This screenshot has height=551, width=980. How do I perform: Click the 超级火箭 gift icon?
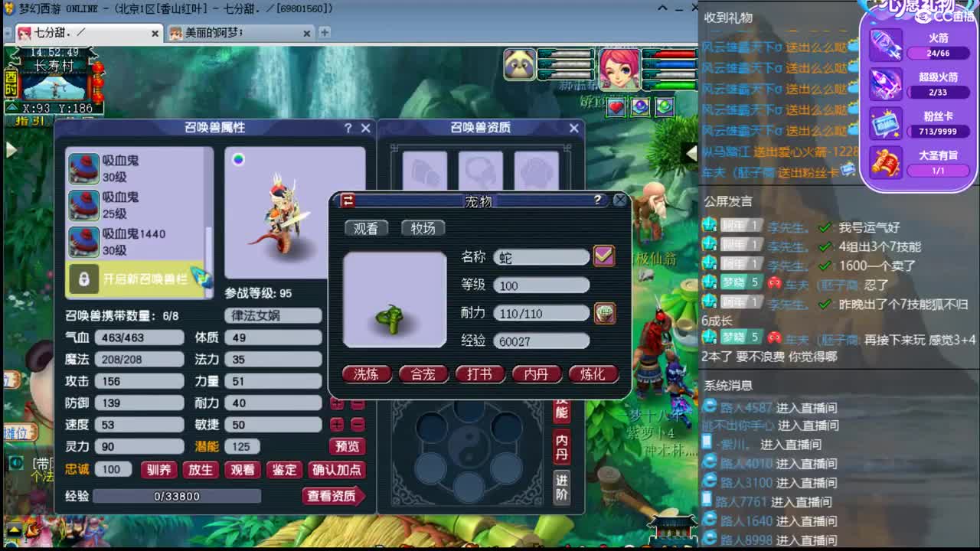pyautogui.click(x=887, y=84)
